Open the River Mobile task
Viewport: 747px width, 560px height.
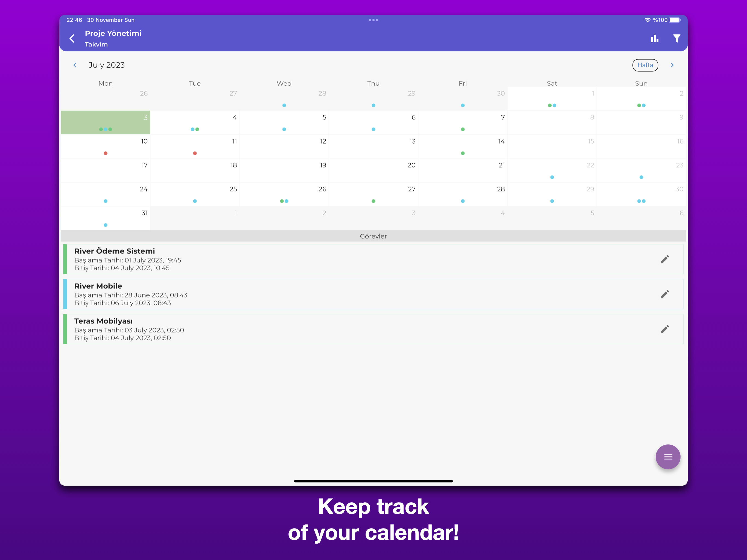click(x=373, y=294)
